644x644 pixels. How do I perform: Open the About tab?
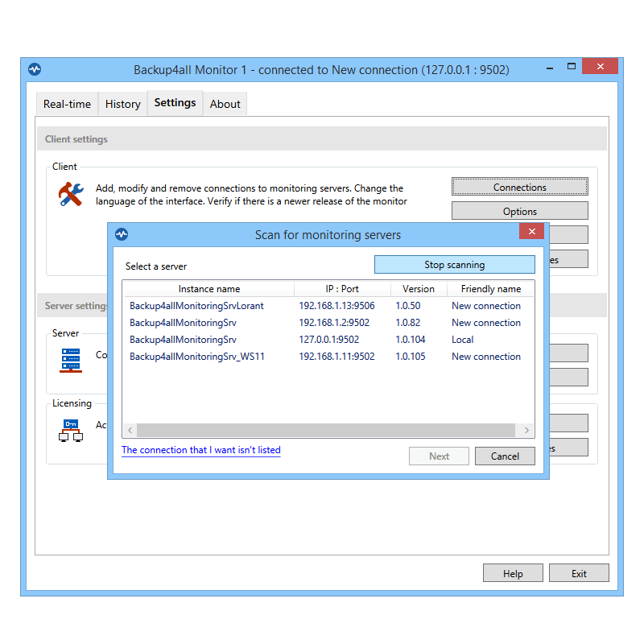[x=225, y=104]
